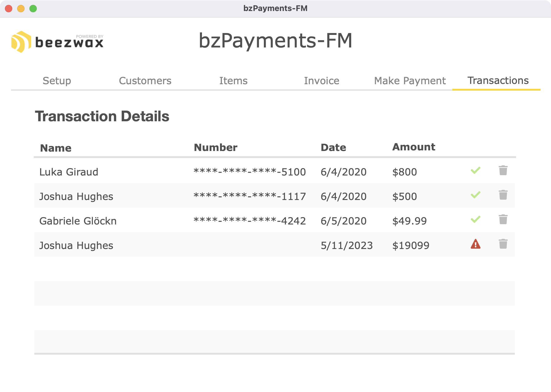
Task: Click card number ending in 4242
Action: point(249,221)
